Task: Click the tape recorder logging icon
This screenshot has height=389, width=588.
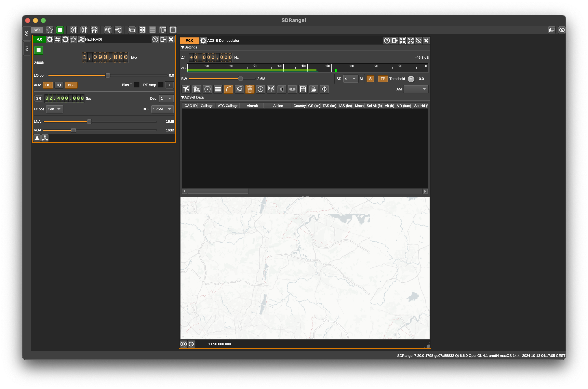Action: point(292,89)
